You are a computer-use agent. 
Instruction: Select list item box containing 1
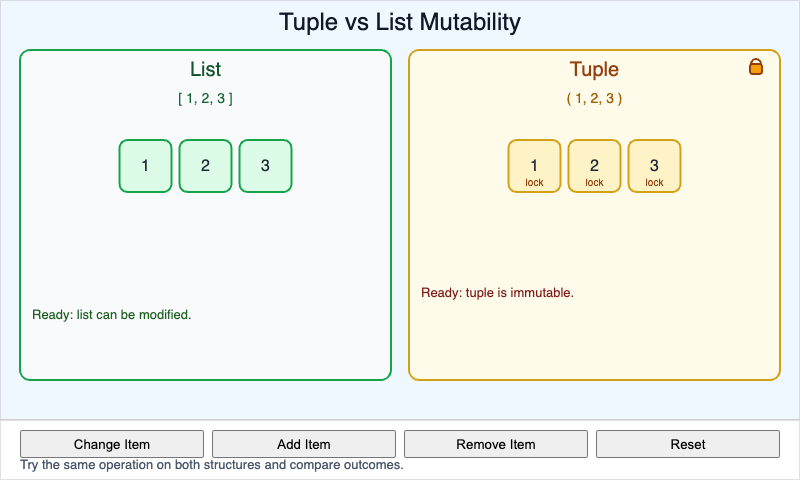pos(145,166)
